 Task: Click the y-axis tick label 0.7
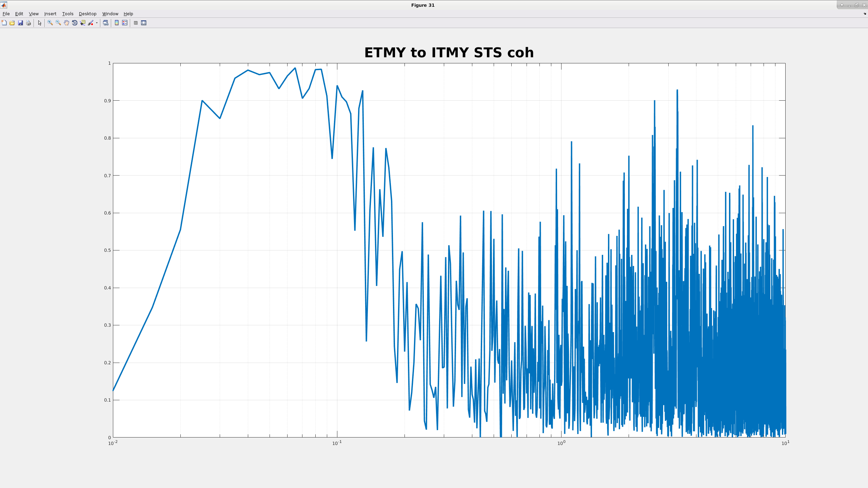pos(107,176)
